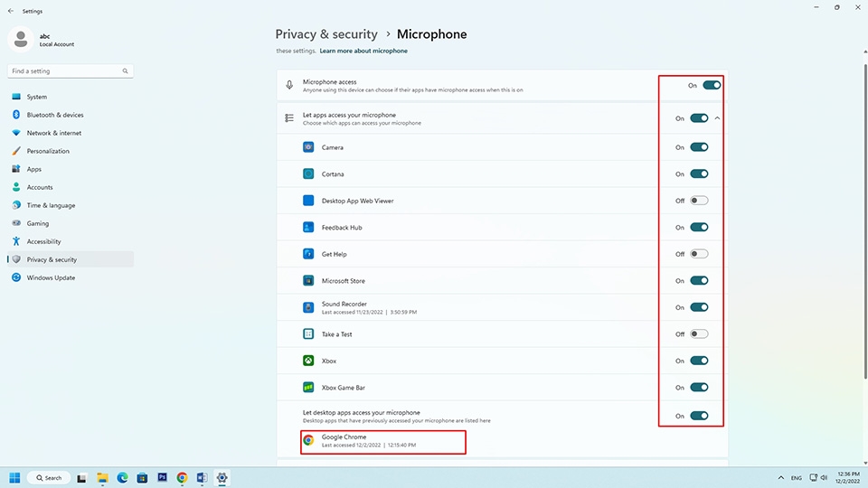Click the abc user avatar icon

coord(21,39)
